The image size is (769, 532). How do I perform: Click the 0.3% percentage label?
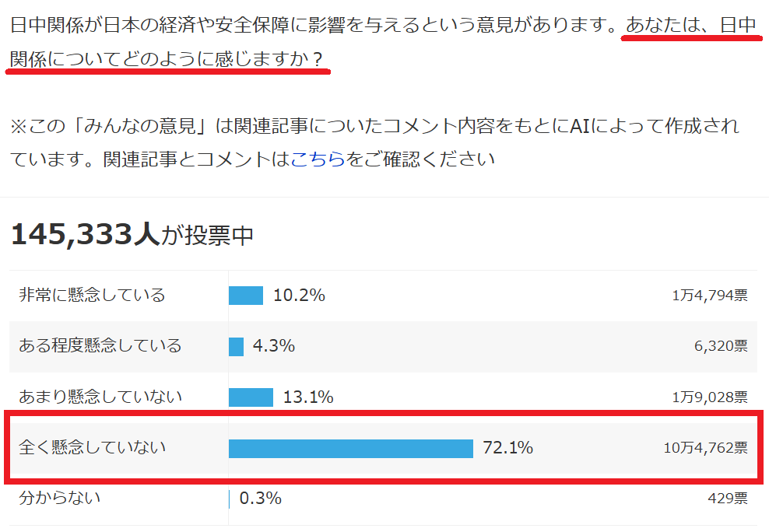(260, 499)
